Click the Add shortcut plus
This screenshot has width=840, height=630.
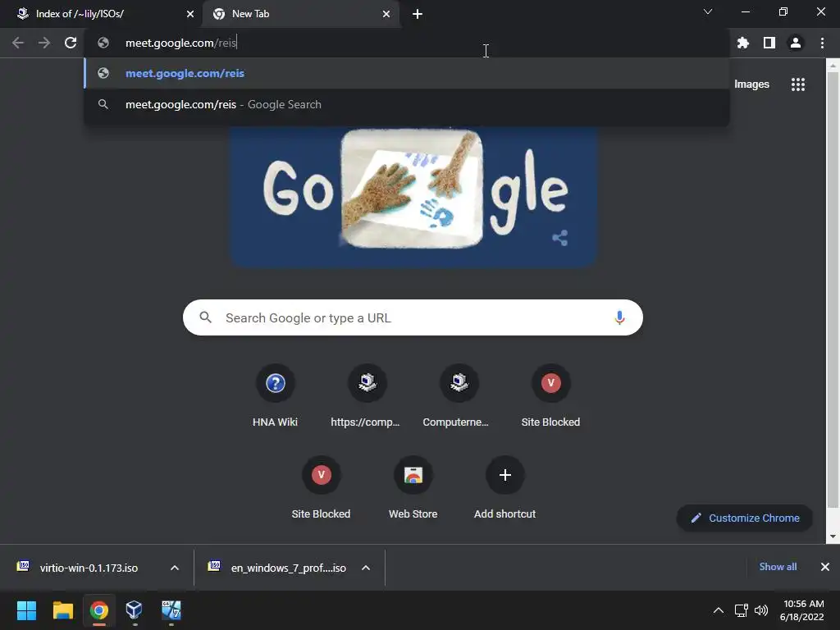(504, 475)
